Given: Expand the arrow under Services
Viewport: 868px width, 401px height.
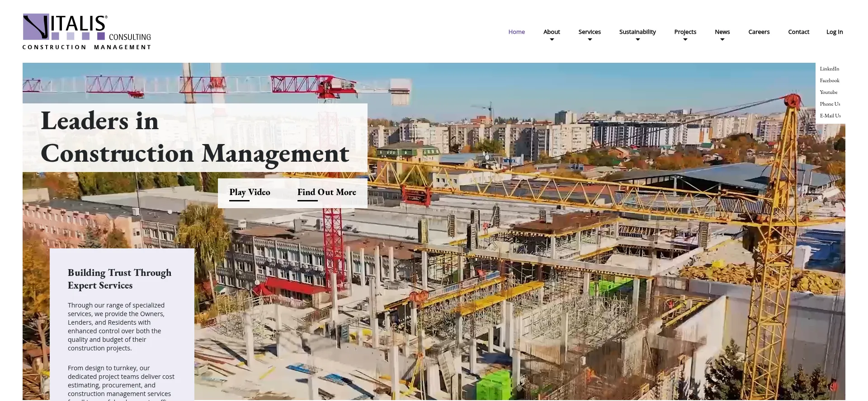Looking at the screenshot, I should point(590,40).
